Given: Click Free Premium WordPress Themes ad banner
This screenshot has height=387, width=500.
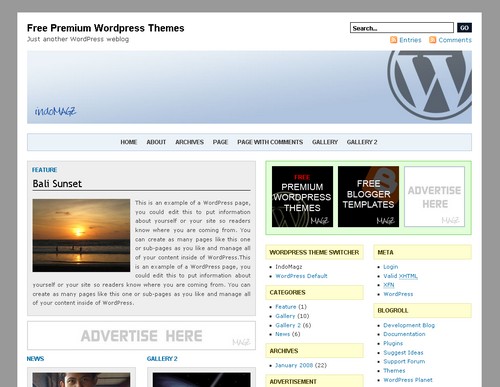Looking at the screenshot, I should coord(302,197).
